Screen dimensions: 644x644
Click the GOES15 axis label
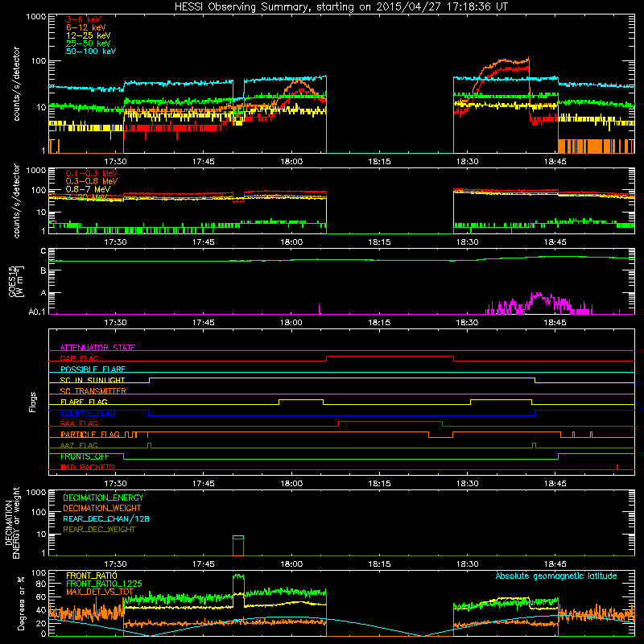(16, 281)
